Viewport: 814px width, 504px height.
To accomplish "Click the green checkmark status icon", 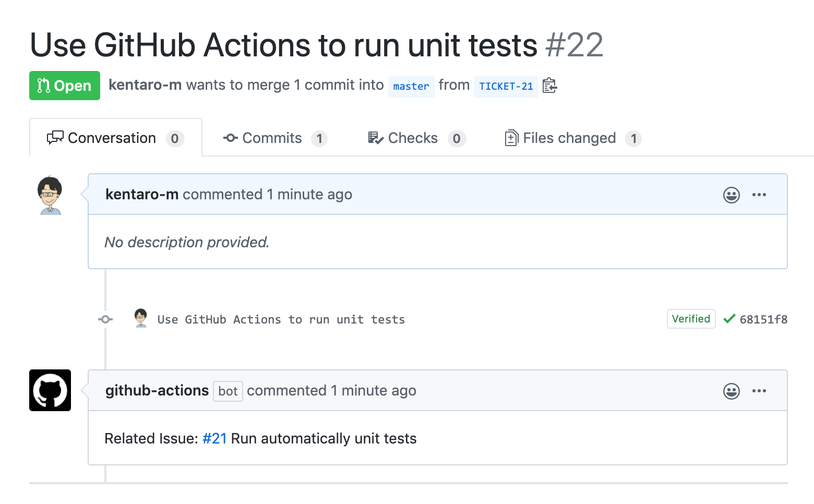I will [729, 319].
